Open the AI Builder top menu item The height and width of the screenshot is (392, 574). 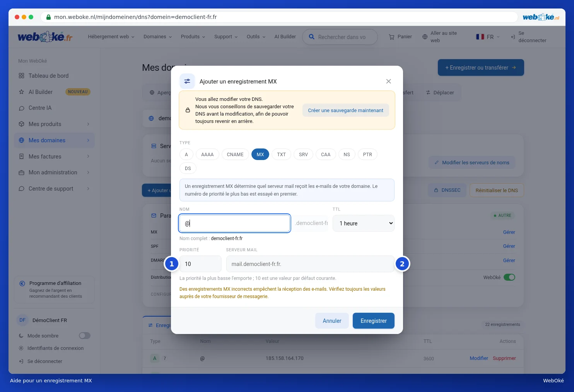click(x=285, y=37)
